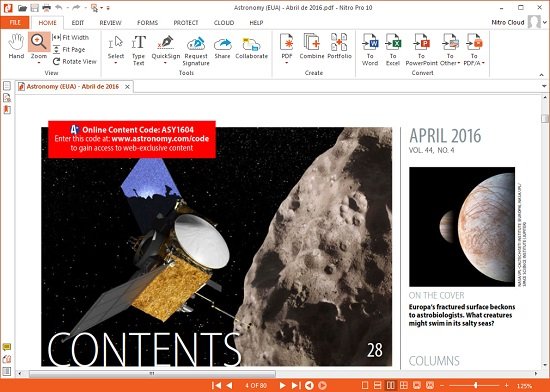The height and width of the screenshot is (392, 550).
Task: Choose the Select tool
Action: tap(116, 46)
